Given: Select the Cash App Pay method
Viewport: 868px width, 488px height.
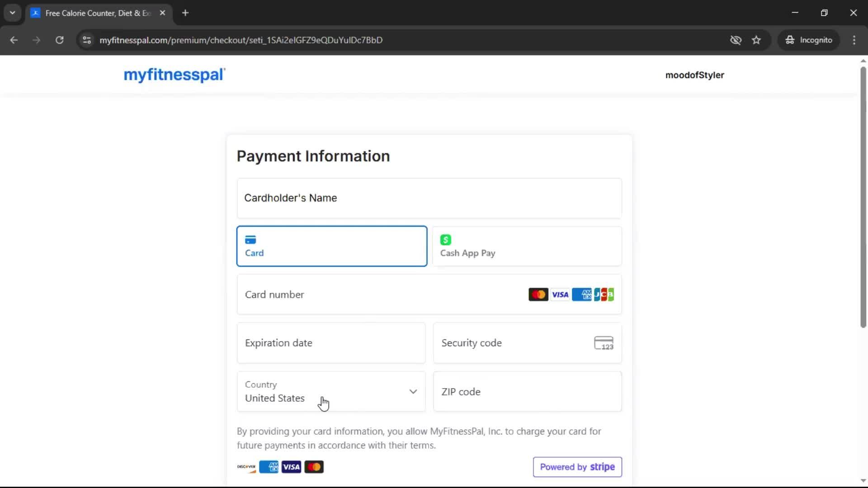Looking at the screenshot, I should click(x=527, y=246).
